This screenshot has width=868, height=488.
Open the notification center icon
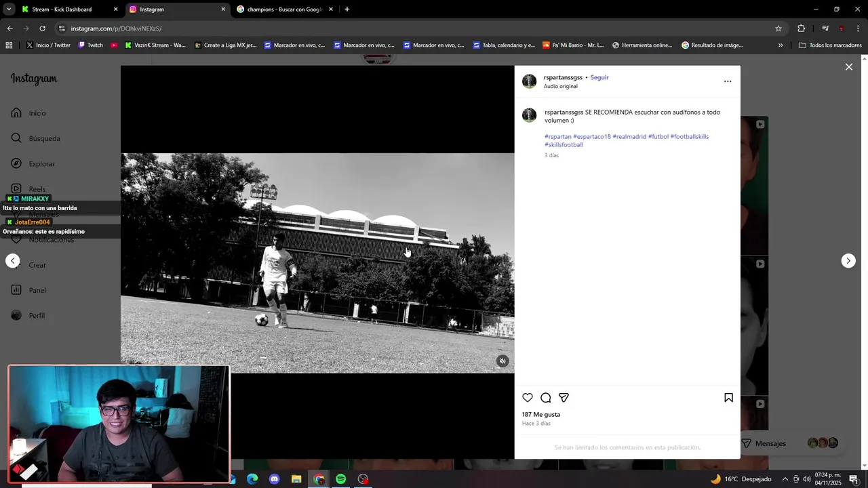click(854, 479)
